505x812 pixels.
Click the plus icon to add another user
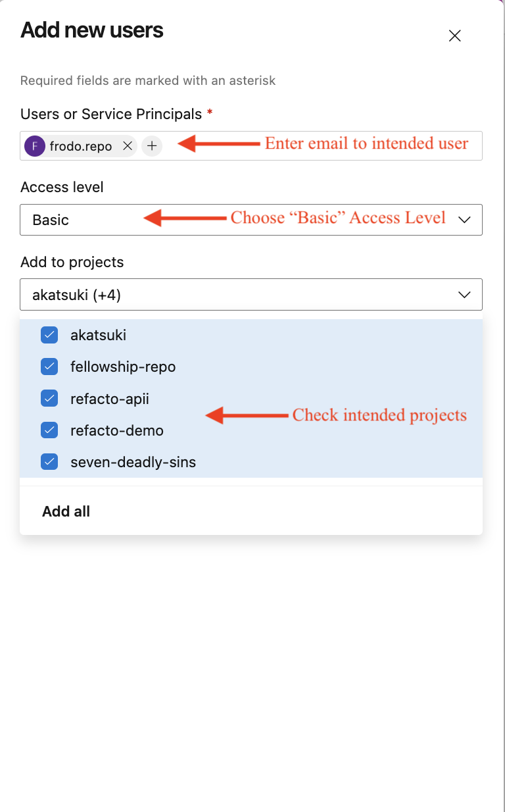click(x=152, y=145)
